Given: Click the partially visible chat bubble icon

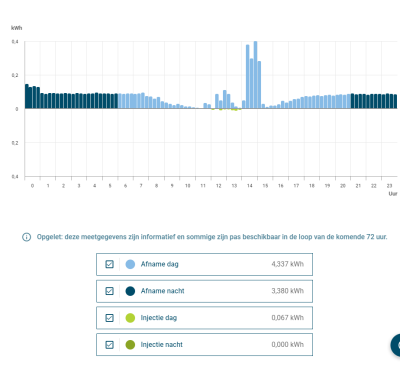Looking at the screenshot, I should [x=395, y=345].
